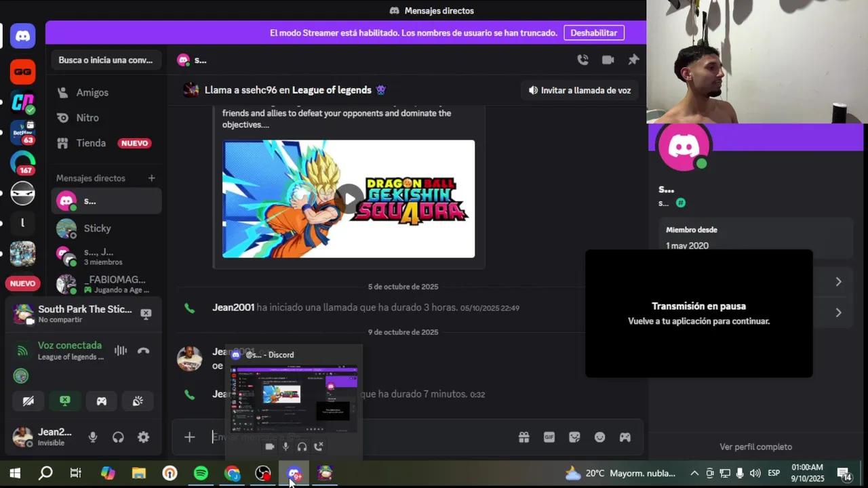Toggle video in Discord taskbar preview
The width and height of the screenshot is (868, 488).
click(x=269, y=447)
